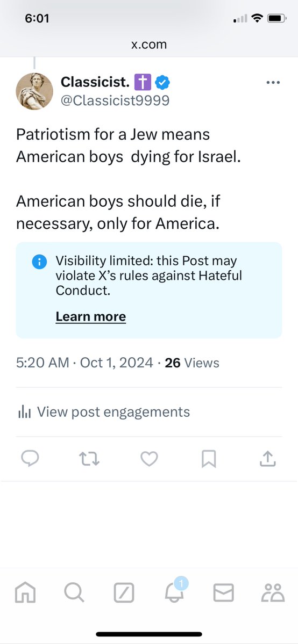Open the three-dot more options menu
Image resolution: width=298 pixels, height=644 pixels.
(273, 83)
